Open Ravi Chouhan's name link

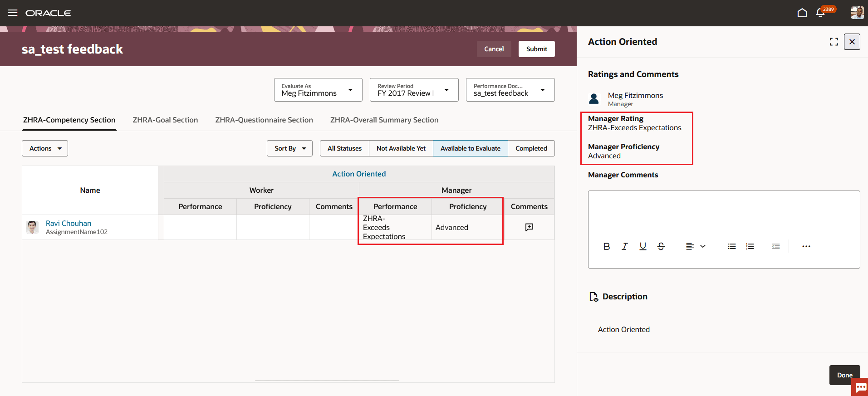click(x=69, y=223)
